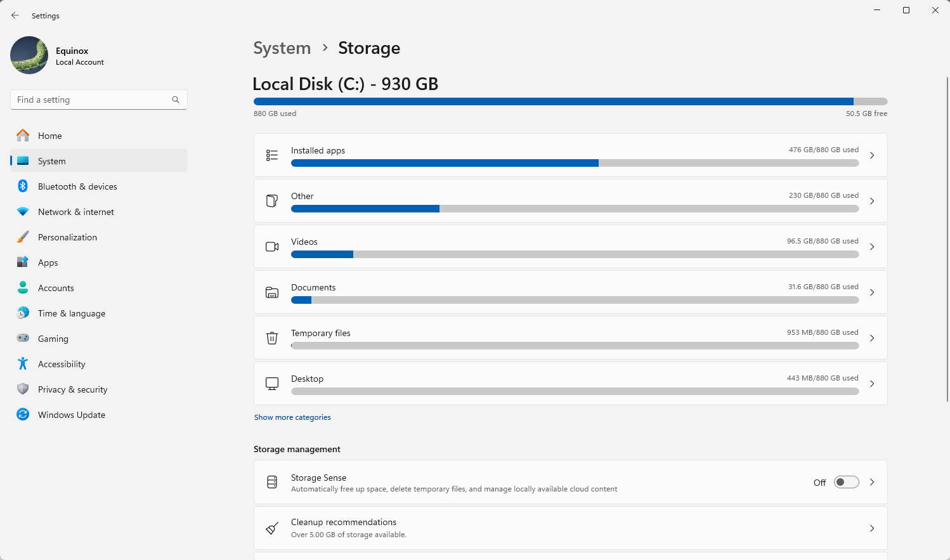
Task: Expand Installed apps with its chevron
Action: pos(872,155)
